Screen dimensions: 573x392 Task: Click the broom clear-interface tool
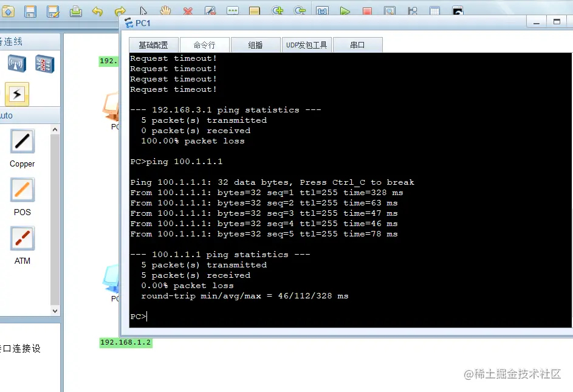210,10
